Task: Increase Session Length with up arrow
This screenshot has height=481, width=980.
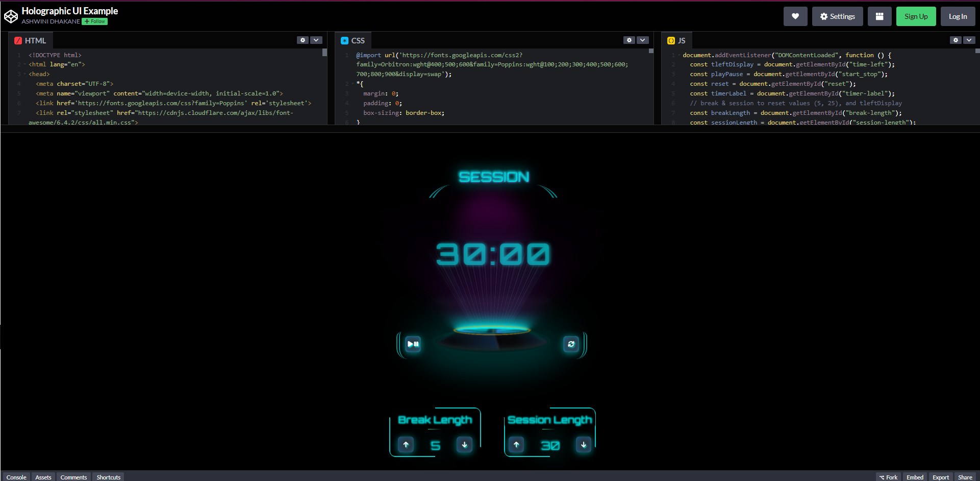Action: [x=516, y=445]
